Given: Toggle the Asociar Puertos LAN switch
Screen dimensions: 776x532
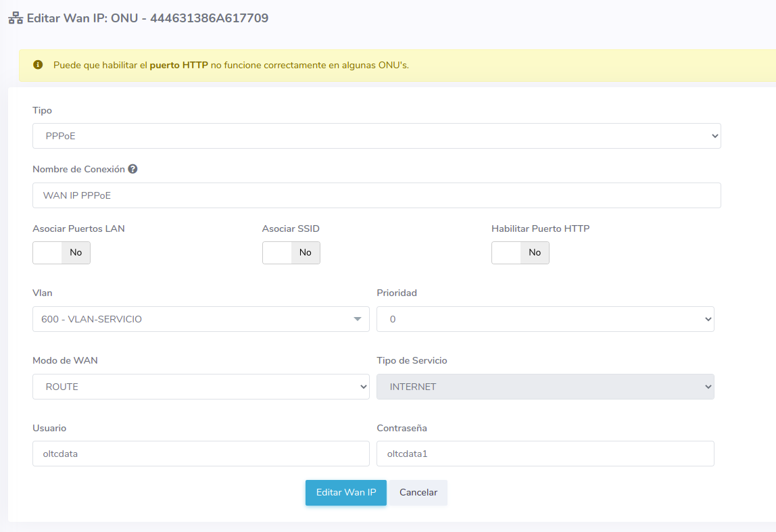Looking at the screenshot, I should pos(62,252).
